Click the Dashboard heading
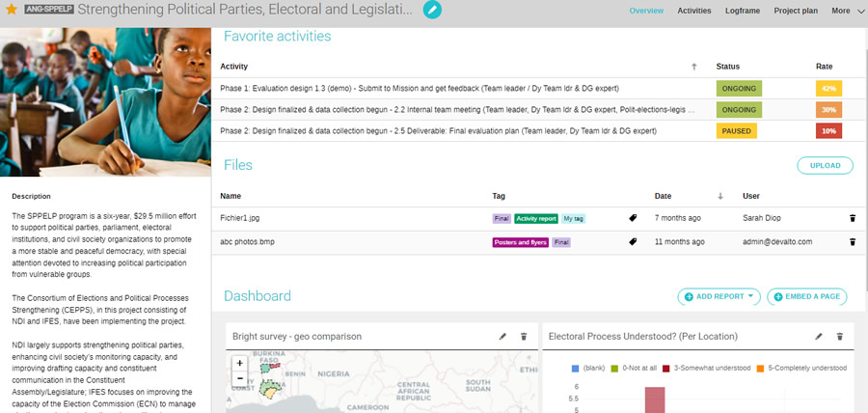Viewport: 868px width, 413px height. [x=258, y=296]
